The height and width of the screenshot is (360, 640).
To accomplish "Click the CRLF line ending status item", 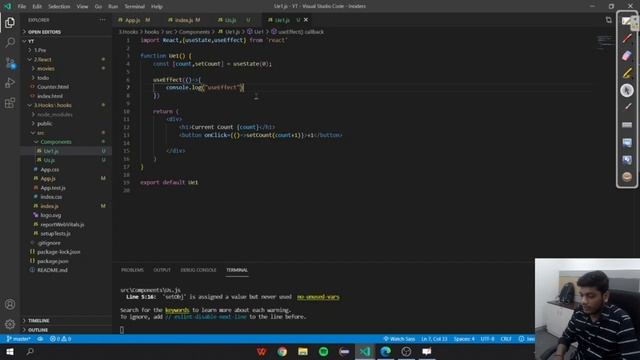I will coord(506,339).
